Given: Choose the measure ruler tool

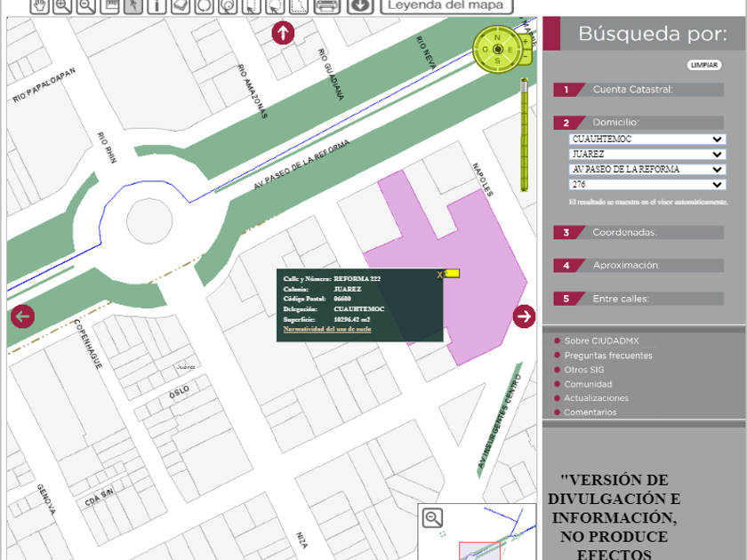Looking at the screenshot, I should pos(110,5).
